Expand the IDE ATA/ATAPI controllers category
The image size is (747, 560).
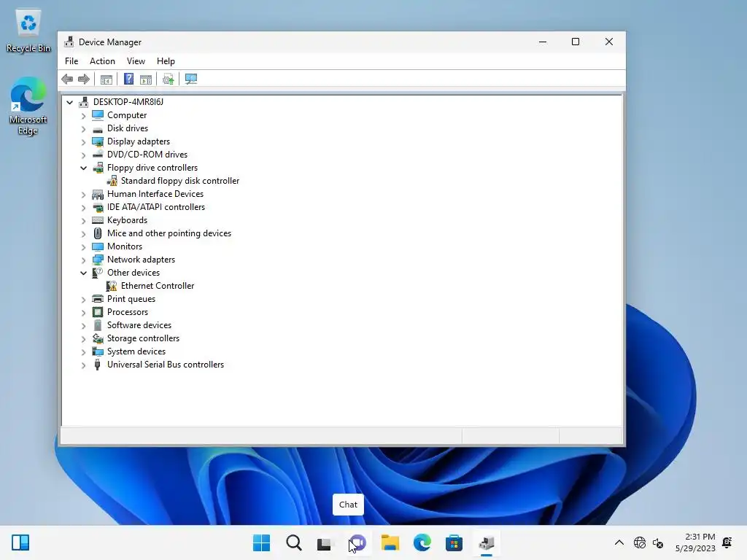tap(83, 208)
